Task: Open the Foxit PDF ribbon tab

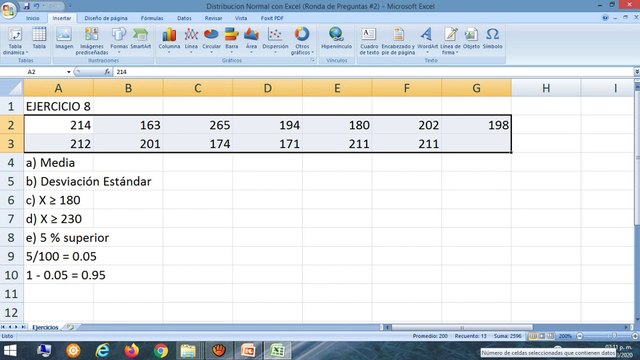Action: click(x=272, y=18)
